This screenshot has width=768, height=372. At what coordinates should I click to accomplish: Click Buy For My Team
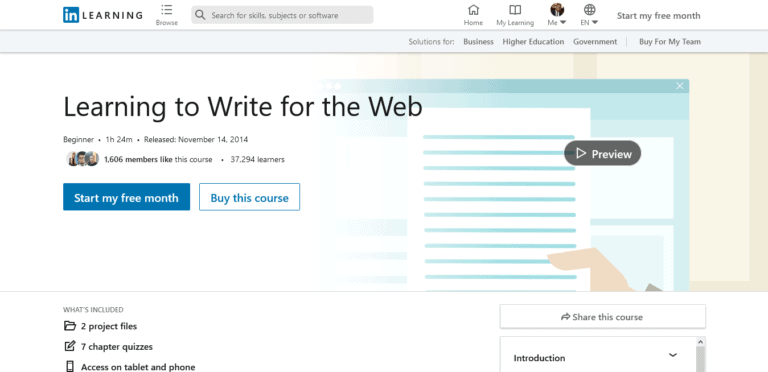(670, 42)
